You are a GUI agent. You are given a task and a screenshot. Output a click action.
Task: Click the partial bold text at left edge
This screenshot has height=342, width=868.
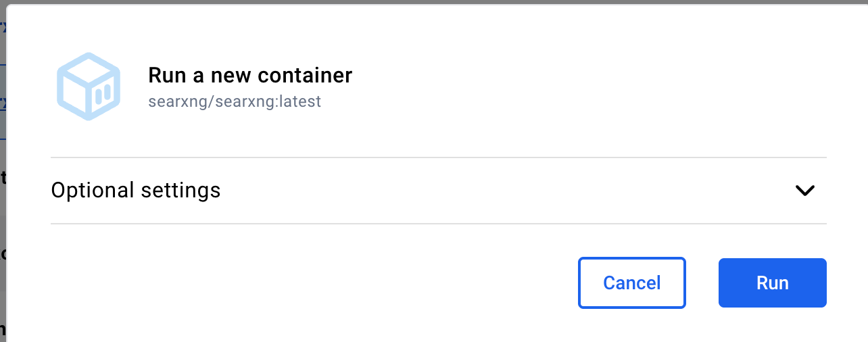coord(3,178)
